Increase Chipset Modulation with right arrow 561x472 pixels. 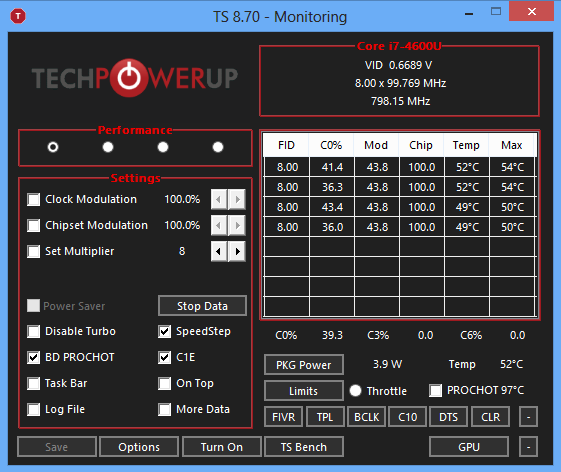click(x=237, y=225)
